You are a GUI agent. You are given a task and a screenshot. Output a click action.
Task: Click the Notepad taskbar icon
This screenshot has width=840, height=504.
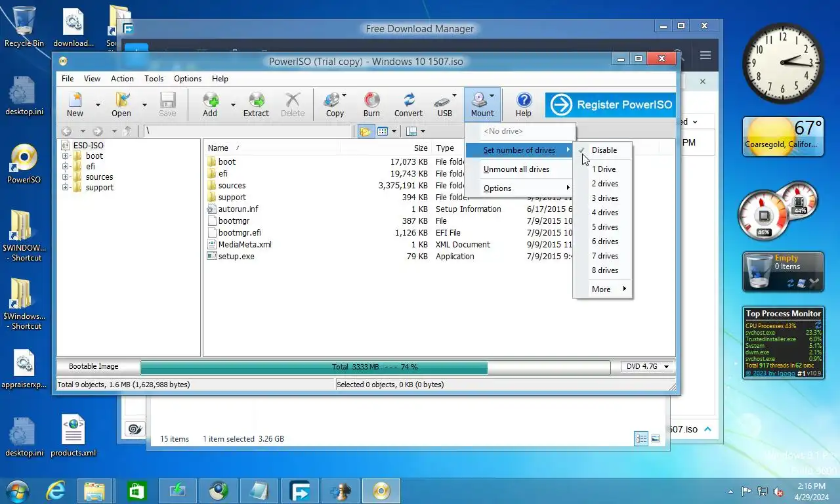259,491
